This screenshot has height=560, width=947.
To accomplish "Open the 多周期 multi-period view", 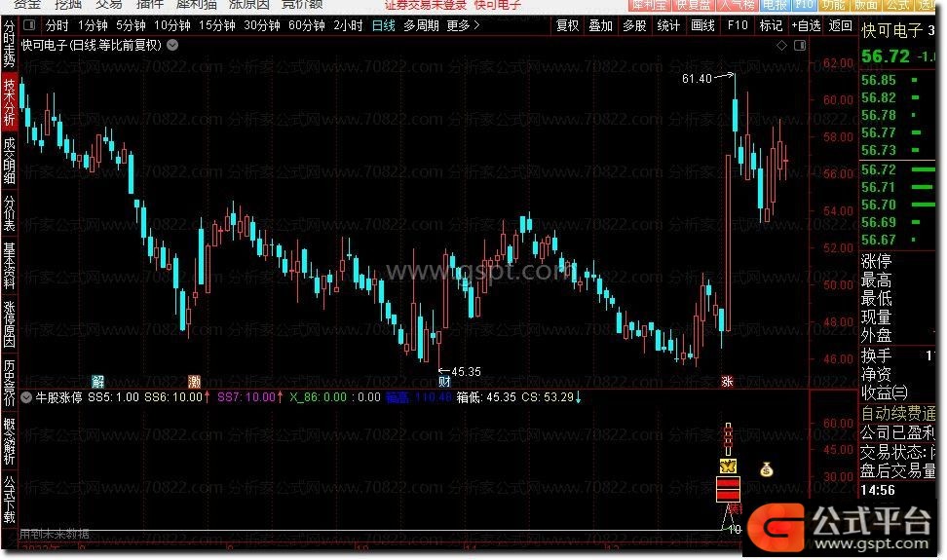I will click(421, 25).
